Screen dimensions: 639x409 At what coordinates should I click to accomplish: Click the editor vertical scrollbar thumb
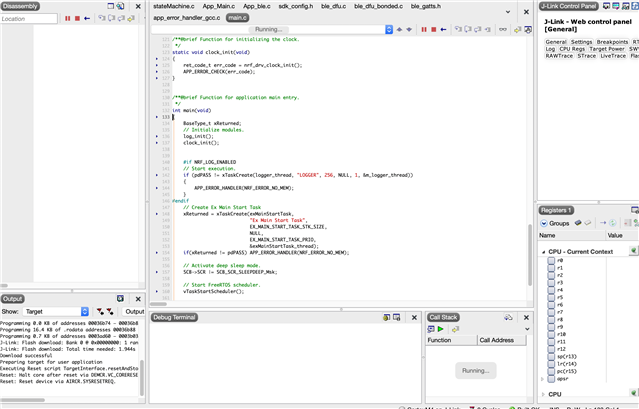click(x=530, y=255)
